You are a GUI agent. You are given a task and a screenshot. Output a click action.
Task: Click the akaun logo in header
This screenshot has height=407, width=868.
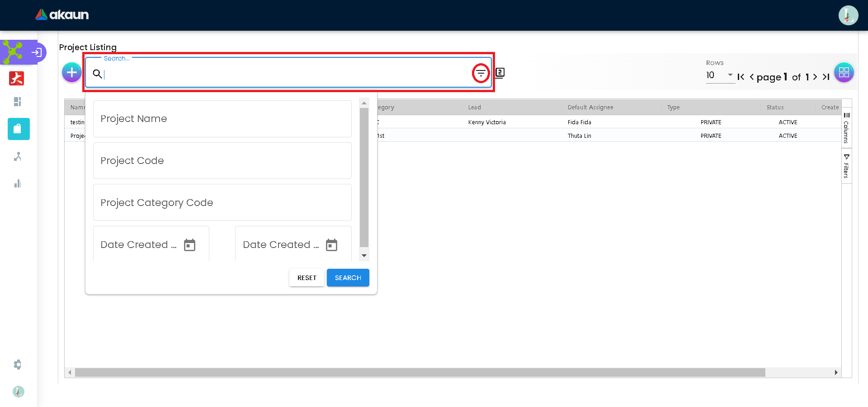pyautogui.click(x=62, y=15)
